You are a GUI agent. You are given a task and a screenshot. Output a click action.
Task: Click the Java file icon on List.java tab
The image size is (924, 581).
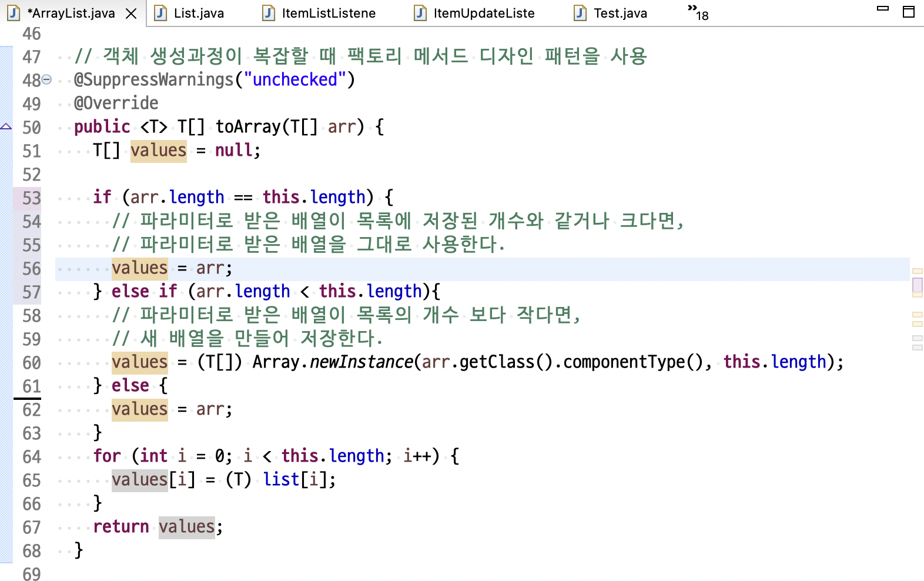[x=160, y=13]
